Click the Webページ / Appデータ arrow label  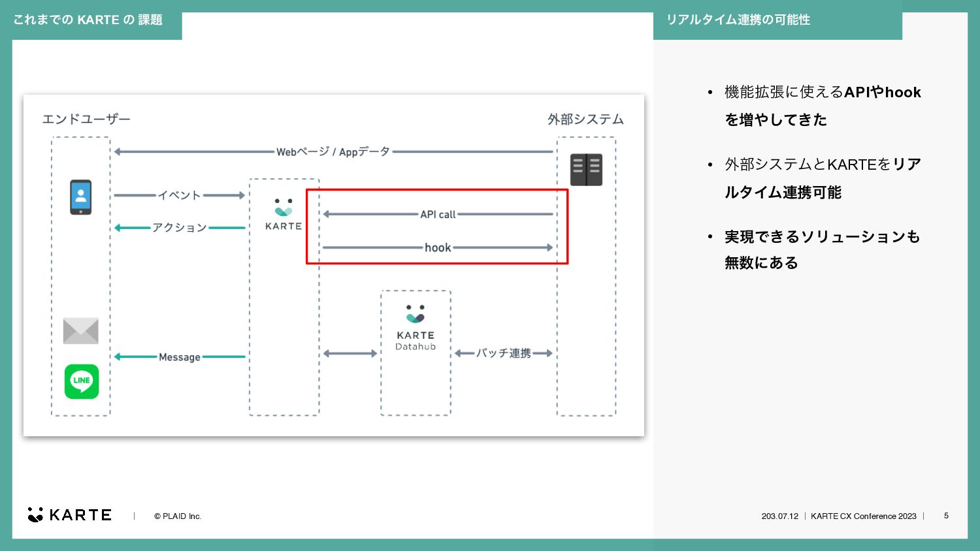coord(333,151)
